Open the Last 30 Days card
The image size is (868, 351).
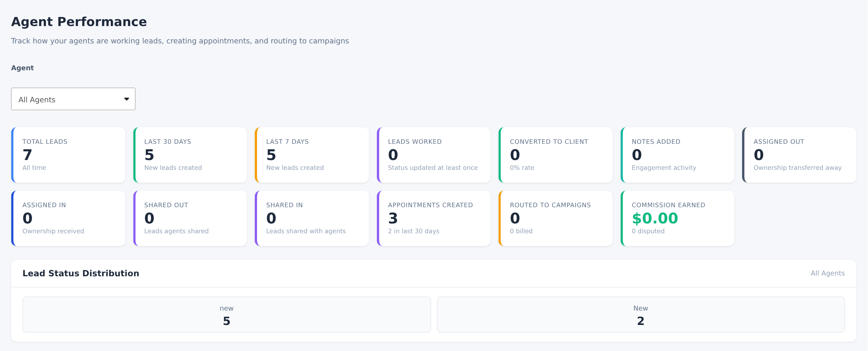coord(190,155)
